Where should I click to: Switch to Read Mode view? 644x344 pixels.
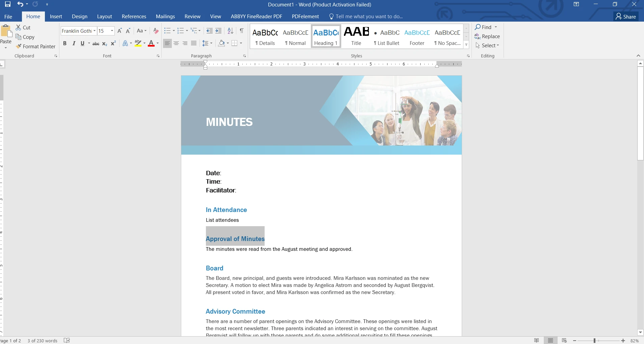(x=537, y=340)
